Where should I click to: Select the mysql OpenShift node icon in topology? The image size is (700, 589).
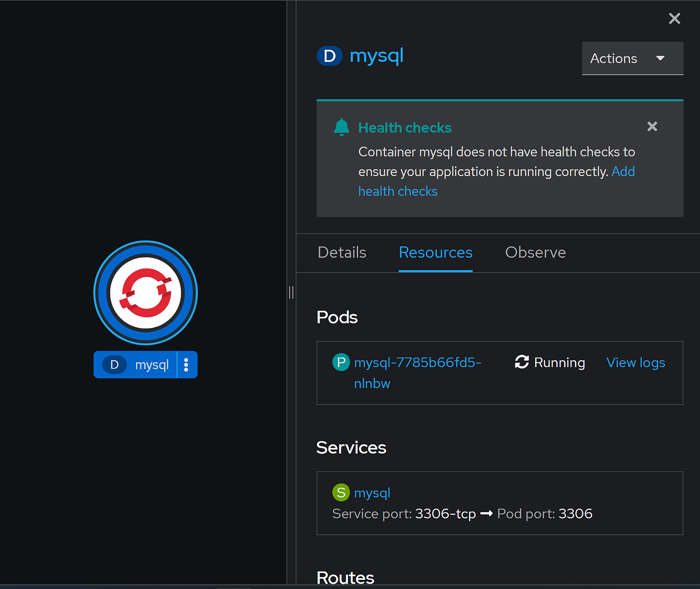pyautogui.click(x=145, y=293)
